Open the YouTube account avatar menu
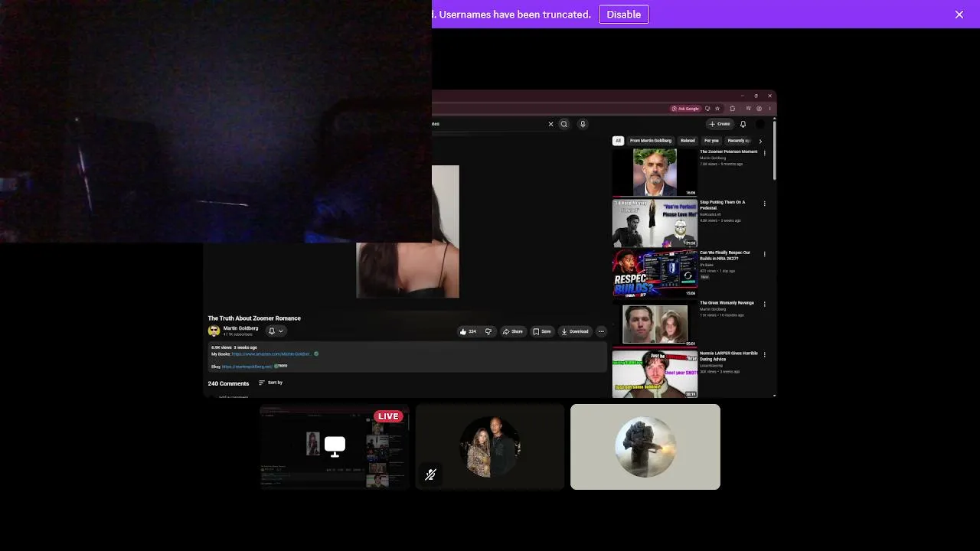This screenshot has width=980, height=551. click(760, 124)
